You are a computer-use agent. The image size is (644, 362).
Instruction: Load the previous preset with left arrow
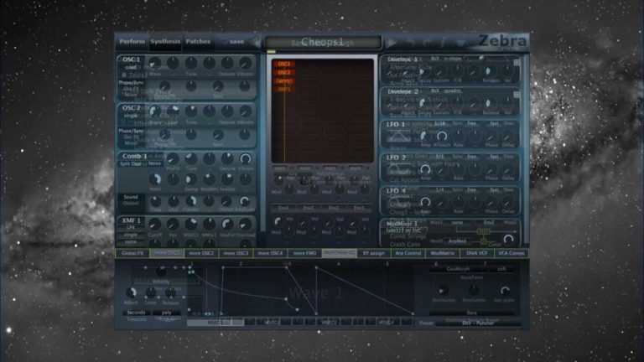256,42
